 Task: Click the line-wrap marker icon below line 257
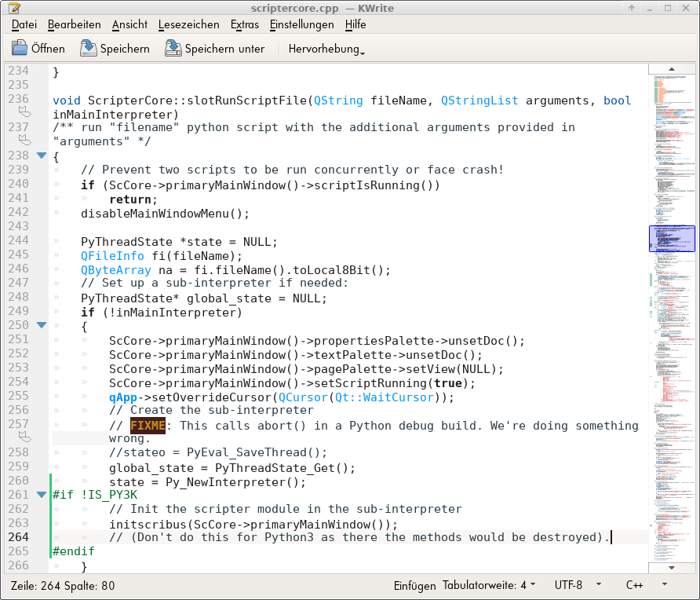tap(24, 437)
